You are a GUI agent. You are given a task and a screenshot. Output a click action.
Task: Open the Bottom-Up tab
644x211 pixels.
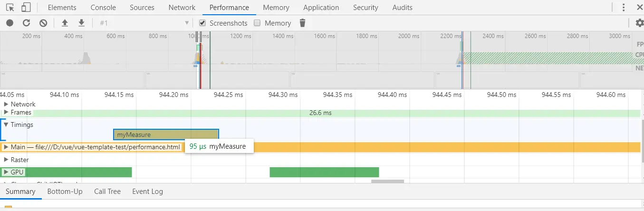65,192
